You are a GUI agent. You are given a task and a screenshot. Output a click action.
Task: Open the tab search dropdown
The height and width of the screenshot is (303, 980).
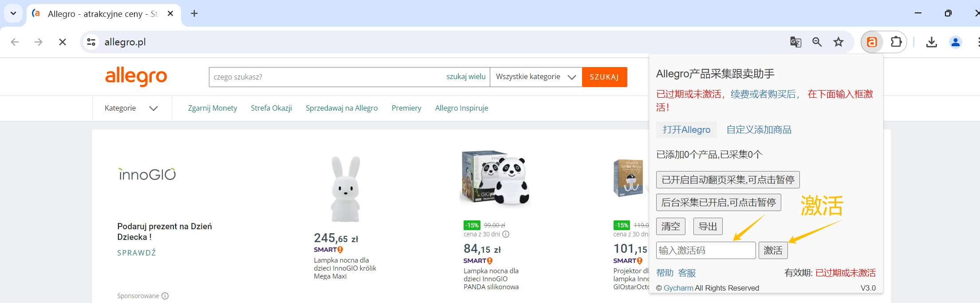coord(13,13)
